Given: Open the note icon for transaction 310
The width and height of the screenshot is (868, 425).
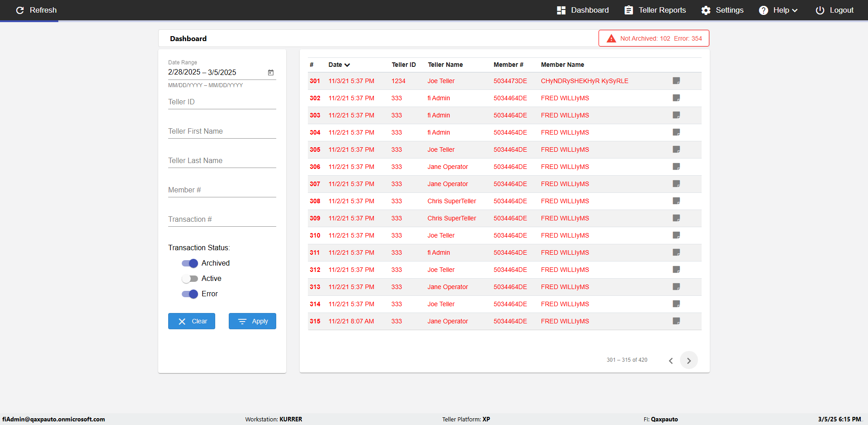Looking at the screenshot, I should [x=676, y=235].
